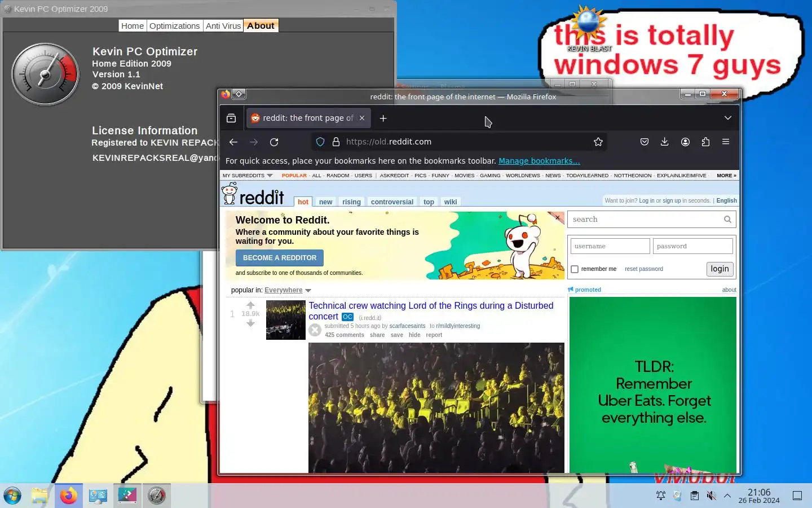Open the system settings taskbar icon
This screenshot has width=812, height=508.
[x=98, y=496]
